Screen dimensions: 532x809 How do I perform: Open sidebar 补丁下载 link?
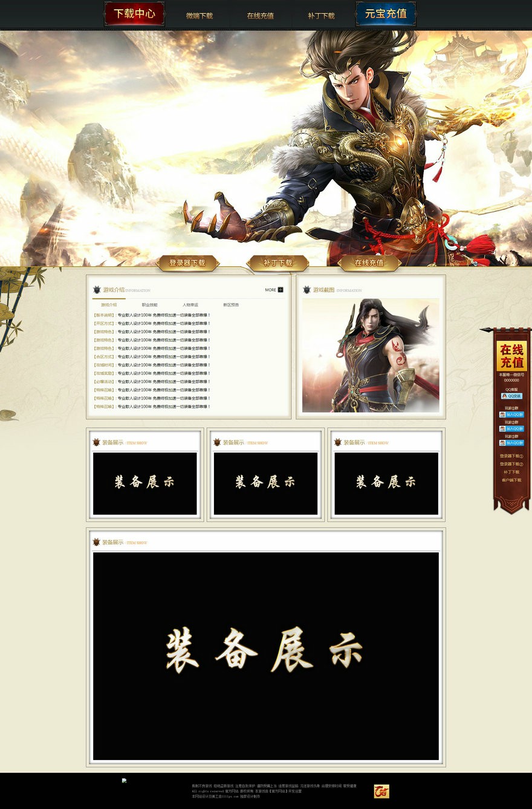(511, 472)
